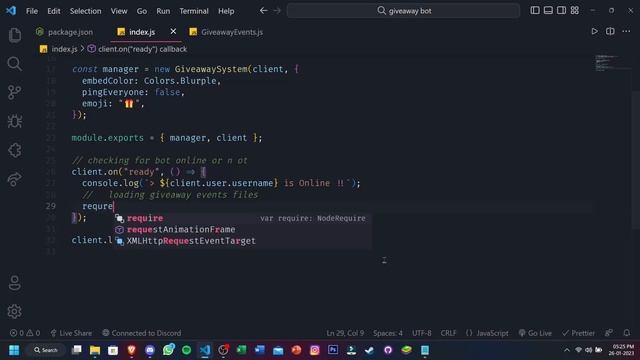Click 'Ln 29, Col 9' go to line
This screenshot has width=640, height=360.
[345, 333]
